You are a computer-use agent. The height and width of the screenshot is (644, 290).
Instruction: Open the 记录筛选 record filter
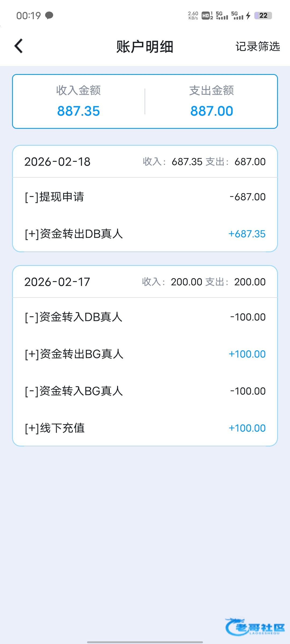point(258,46)
